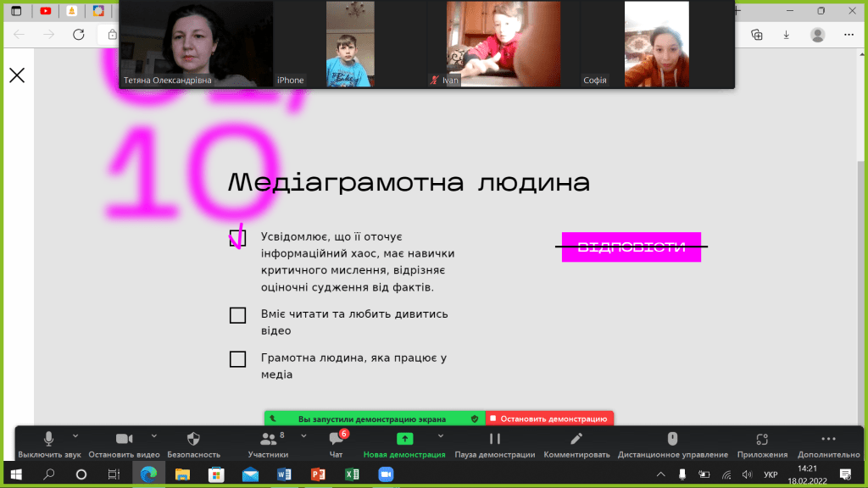
Task: Open Приложения apps in Zoom toolbar
Action: pyautogui.click(x=762, y=439)
